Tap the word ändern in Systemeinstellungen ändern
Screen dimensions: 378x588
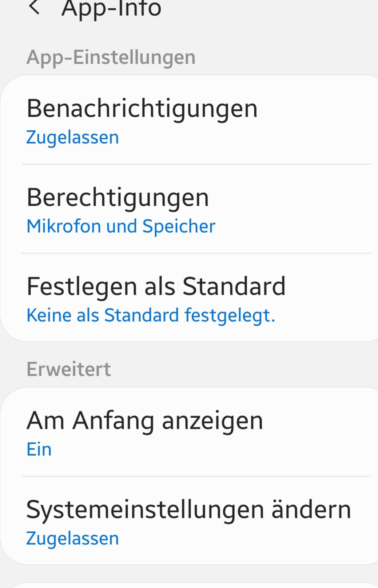[x=311, y=510]
